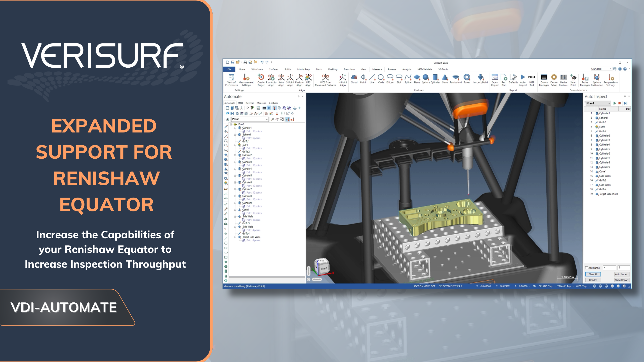Run Auto Align from the ribbon
The width and height of the screenshot is (644, 362).
point(271,80)
